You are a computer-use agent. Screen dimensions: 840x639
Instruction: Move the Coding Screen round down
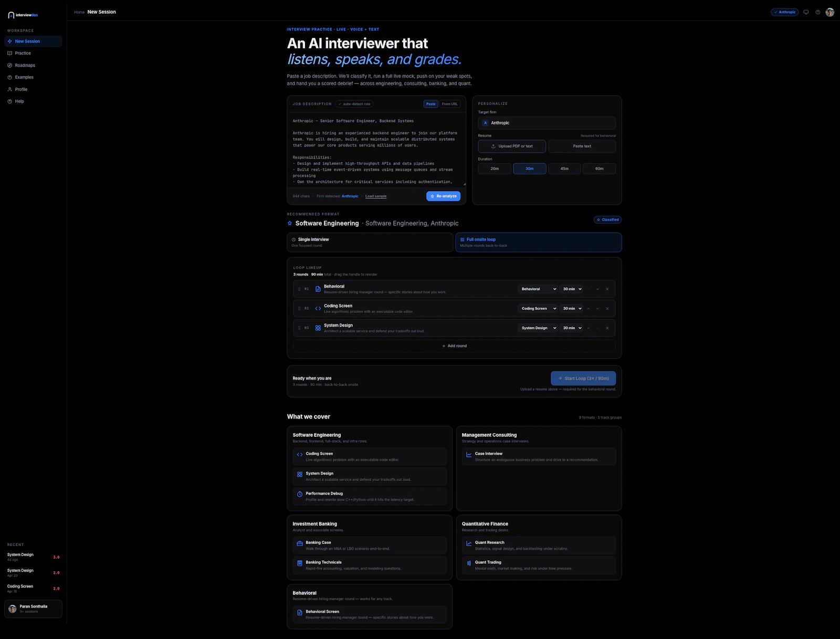point(597,309)
